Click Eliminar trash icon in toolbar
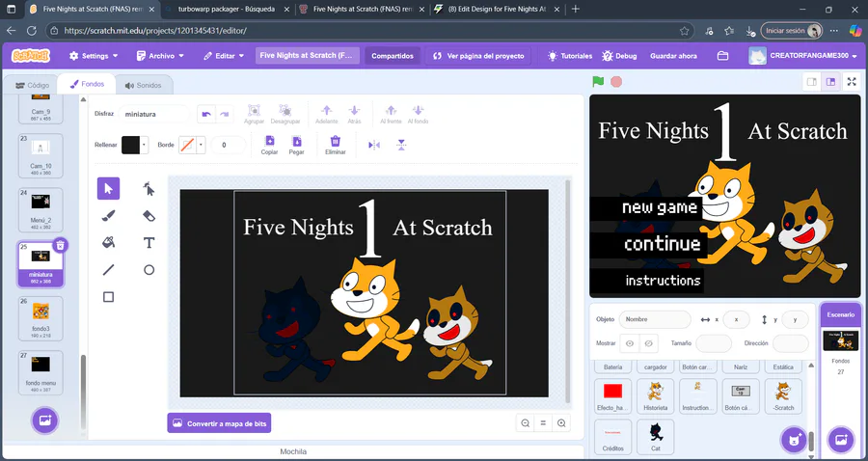 coord(336,145)
